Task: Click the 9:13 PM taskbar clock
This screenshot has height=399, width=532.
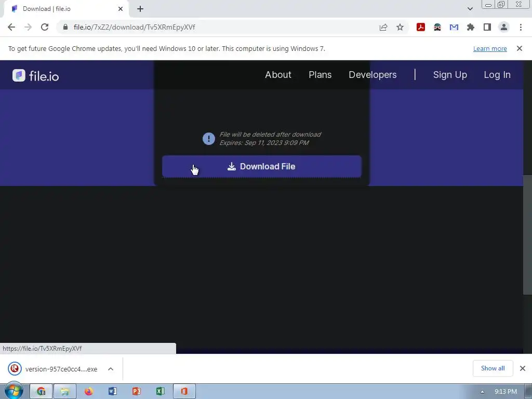Action: (x=506, y=392)
